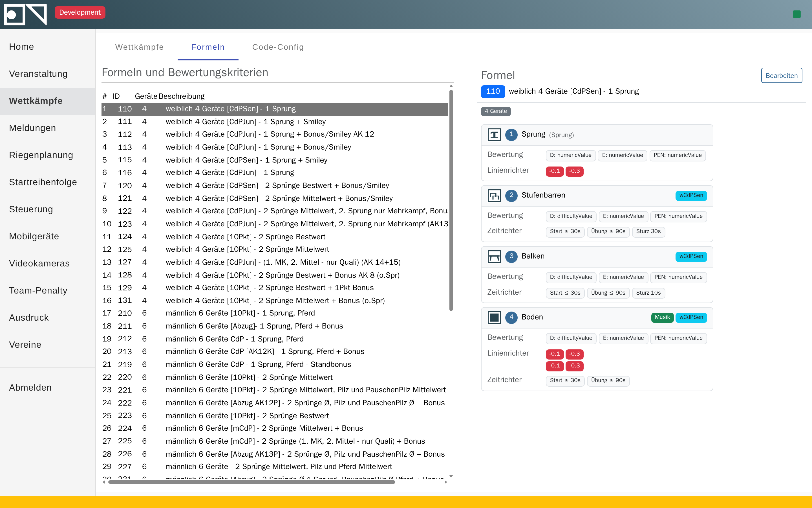Viewport: 812px width, 508px height.
Task: Click scroll-down arrow of formula list
Action: pos(451,476)
